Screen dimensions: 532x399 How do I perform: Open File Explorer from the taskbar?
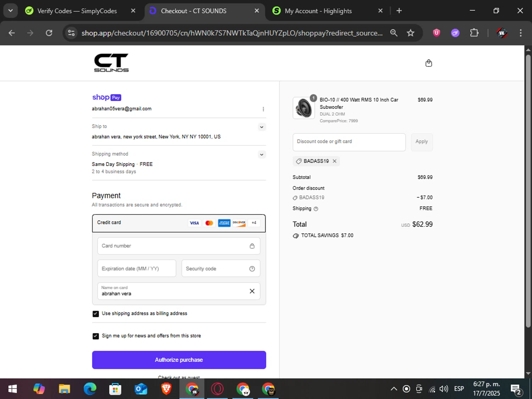coord(64,389)
